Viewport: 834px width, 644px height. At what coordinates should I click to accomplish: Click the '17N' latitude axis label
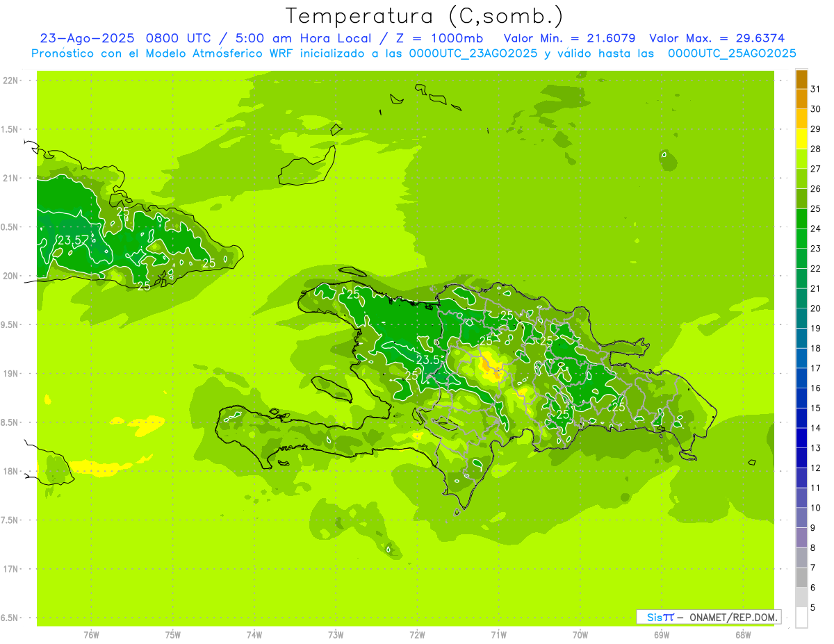point(11,569)
